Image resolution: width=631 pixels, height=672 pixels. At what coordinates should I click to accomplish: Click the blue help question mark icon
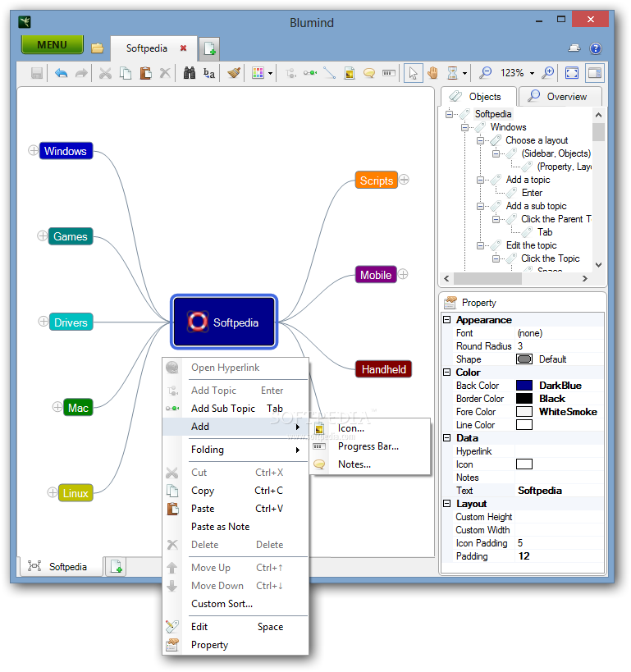pos(596,48)
